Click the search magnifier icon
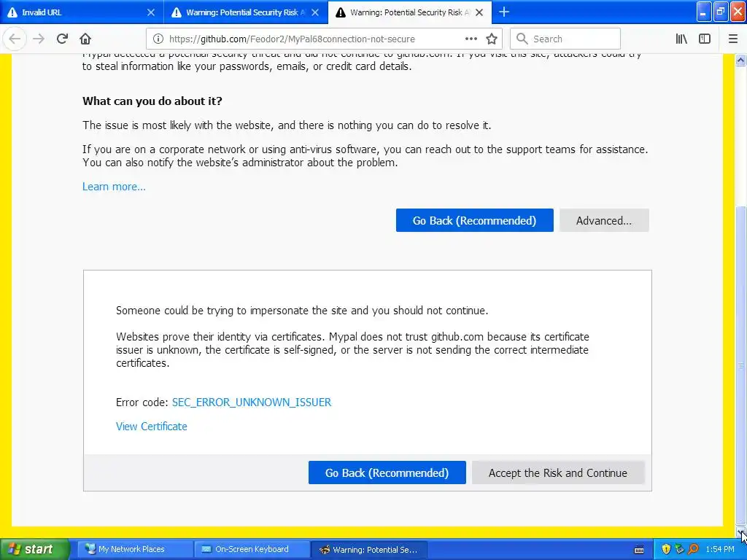The image size is (747, 560). [x=522, y=39]
